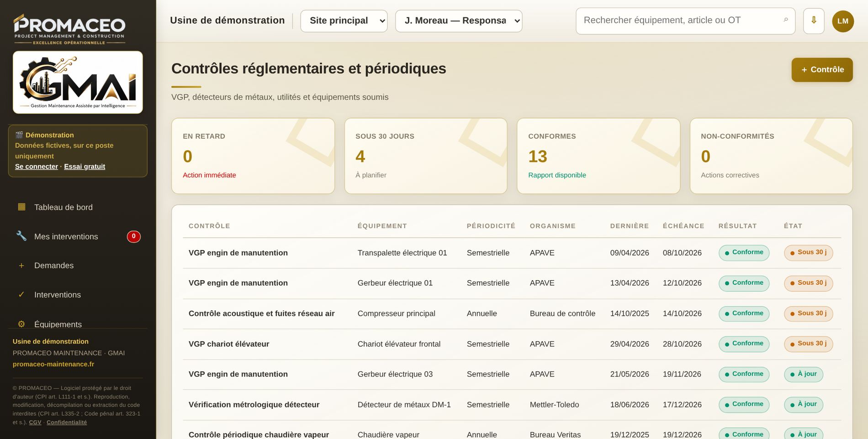Sort by the Périodicité column header
Image resolution: width=868 pixels, height=439 pixels.
click(491, 226)
